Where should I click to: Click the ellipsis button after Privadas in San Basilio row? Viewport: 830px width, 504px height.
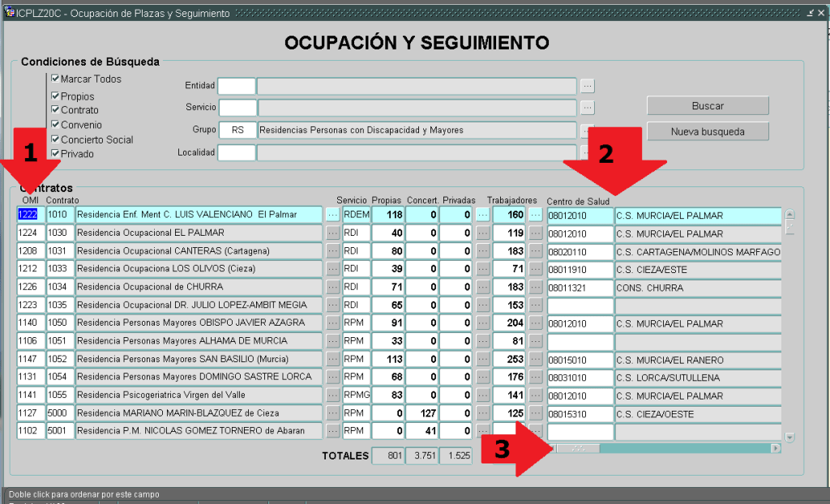(x=482, y=359)
